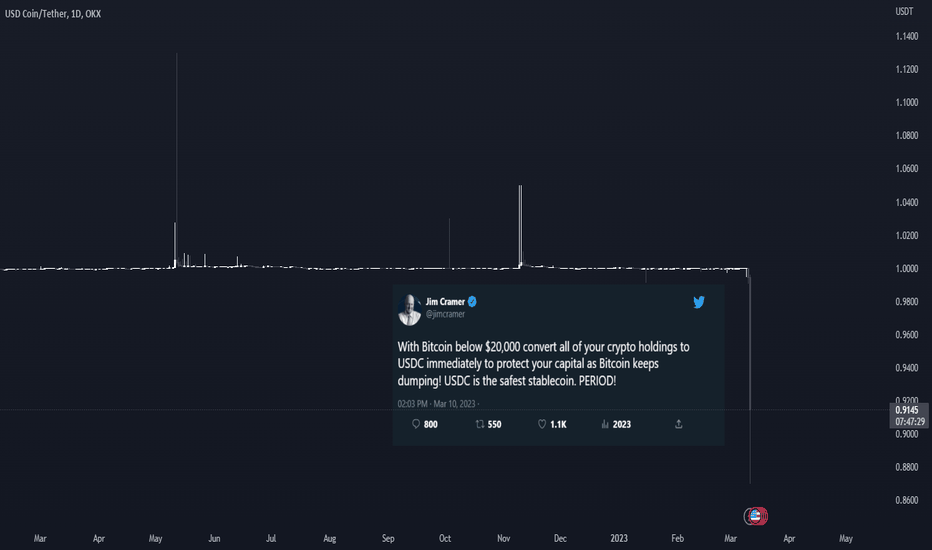Click the tweet text about USDC safest stablecoin
Viewport: 932px width, 550px height.
click(543, 363)
